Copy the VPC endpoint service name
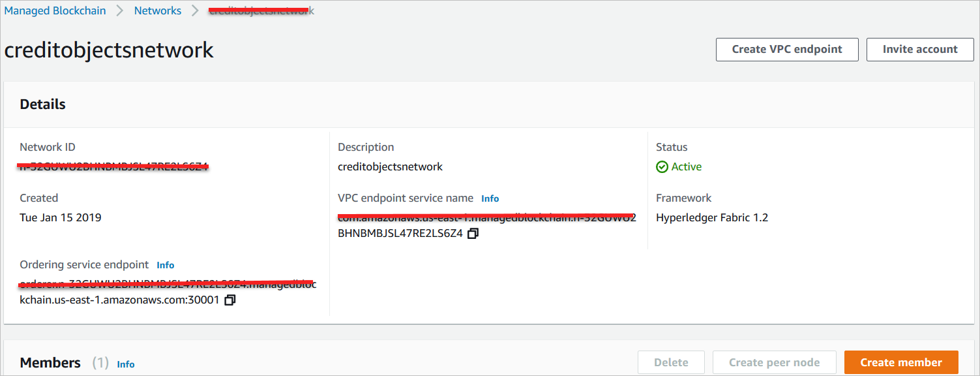 (x=473, y=233)
